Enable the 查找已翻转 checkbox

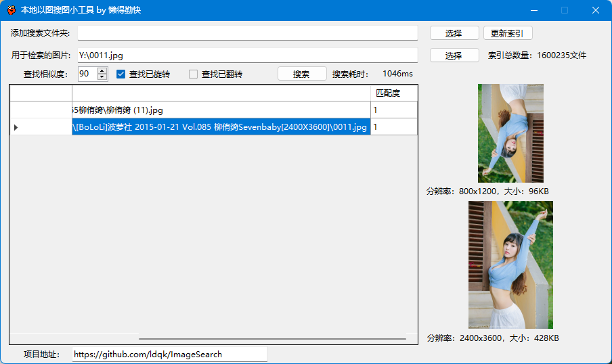[194, 74]
